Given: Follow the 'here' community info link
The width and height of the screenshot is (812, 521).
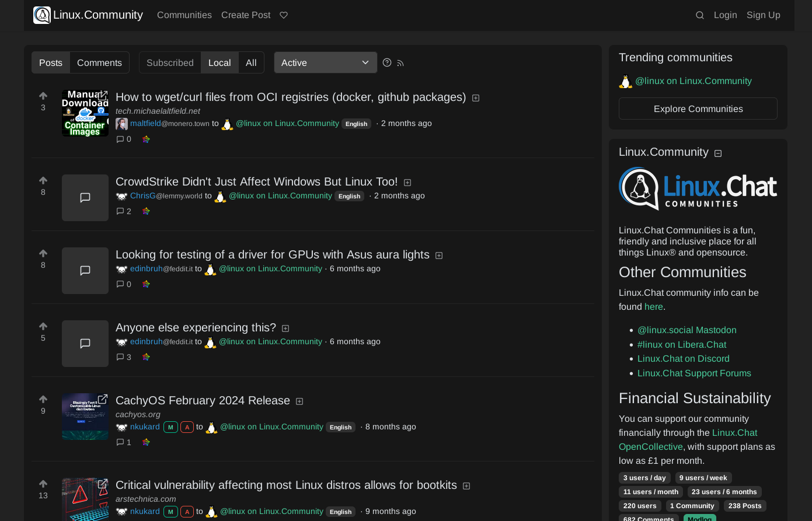Looking at the screenshot, I should pos(654,307).
